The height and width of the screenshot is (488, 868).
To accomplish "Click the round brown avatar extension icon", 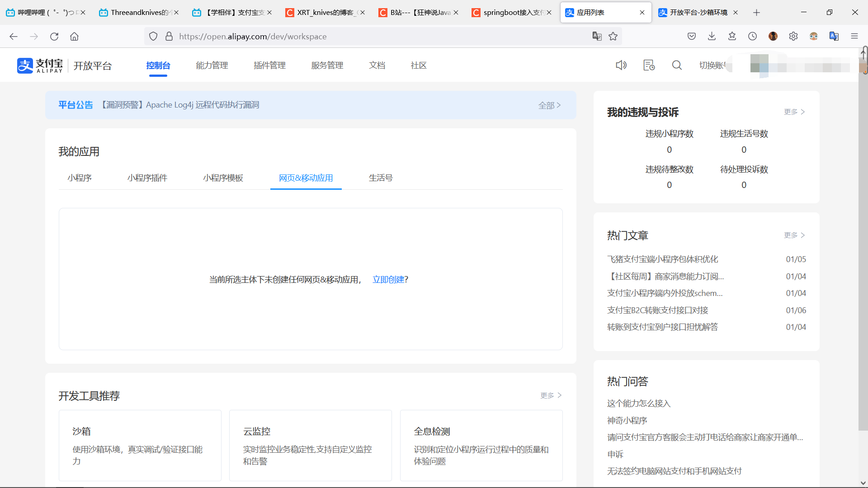I will 773,36.
